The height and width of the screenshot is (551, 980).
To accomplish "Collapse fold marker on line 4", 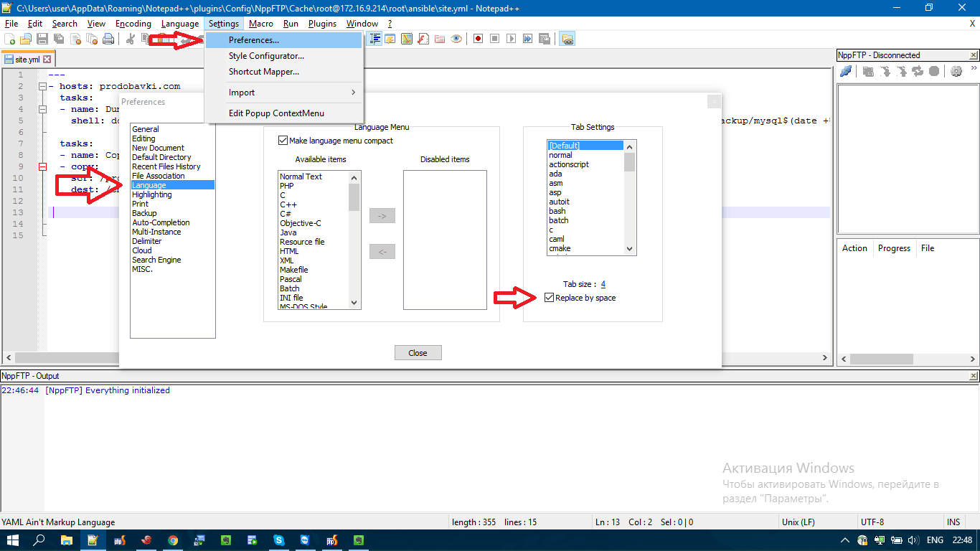I will (42, 109).
